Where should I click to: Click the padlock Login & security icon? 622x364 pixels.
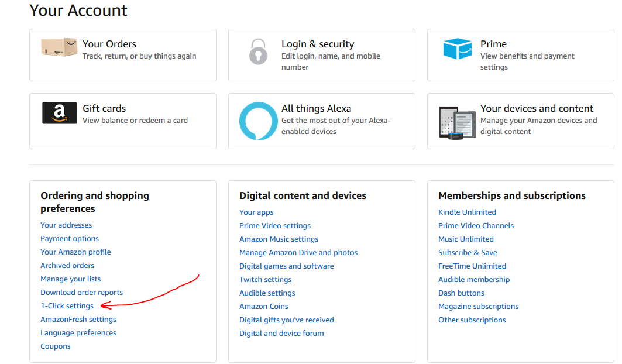[x=257, y=51]
